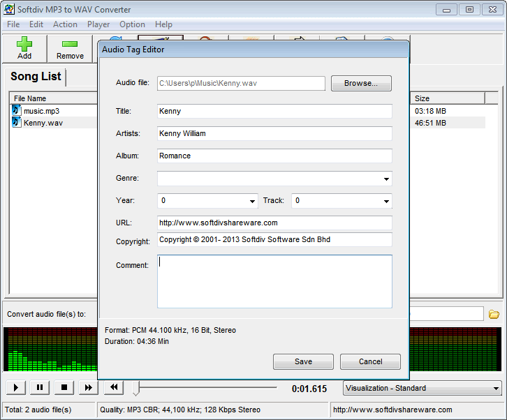Click Browse to choose an audio file
This screenshot has height=420, width=507.
click(x=361, y=83)
